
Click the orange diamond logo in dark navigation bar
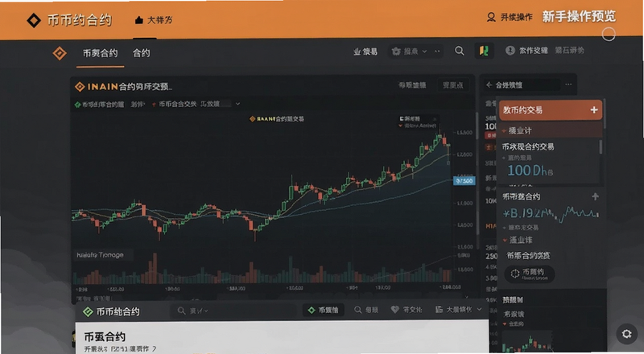click(60, 53)
